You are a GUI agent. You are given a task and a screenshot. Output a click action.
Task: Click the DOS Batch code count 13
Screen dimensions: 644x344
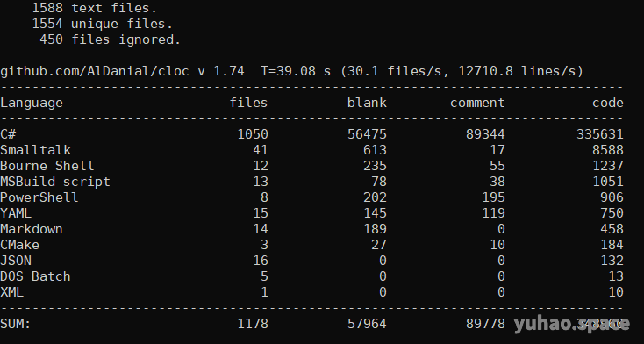pyautogui.click(x=616, y=276)
